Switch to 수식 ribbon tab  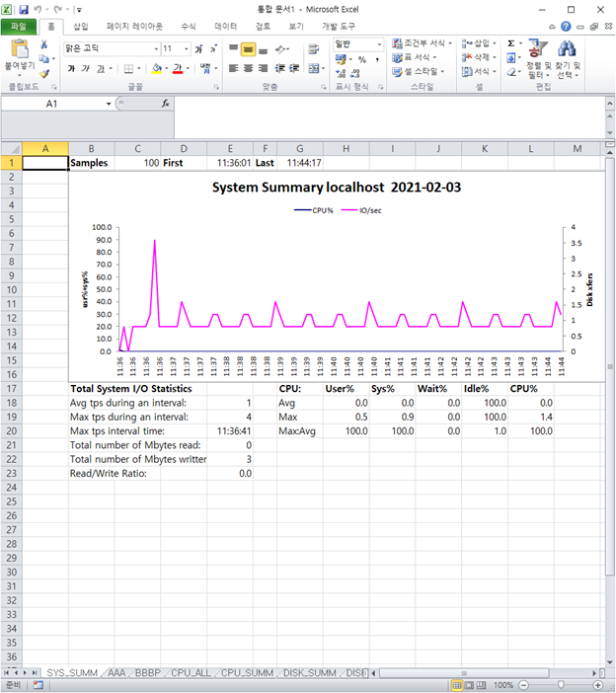pyautogui.click(x=189, y=27)
